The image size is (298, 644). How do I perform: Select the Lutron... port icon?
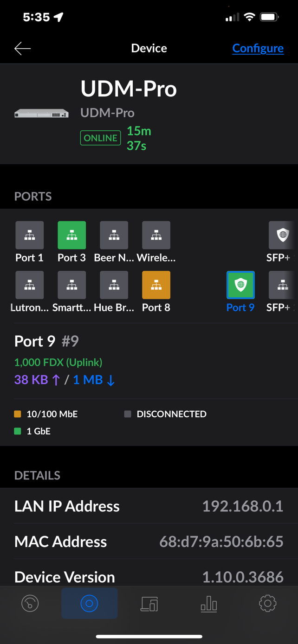30,285
